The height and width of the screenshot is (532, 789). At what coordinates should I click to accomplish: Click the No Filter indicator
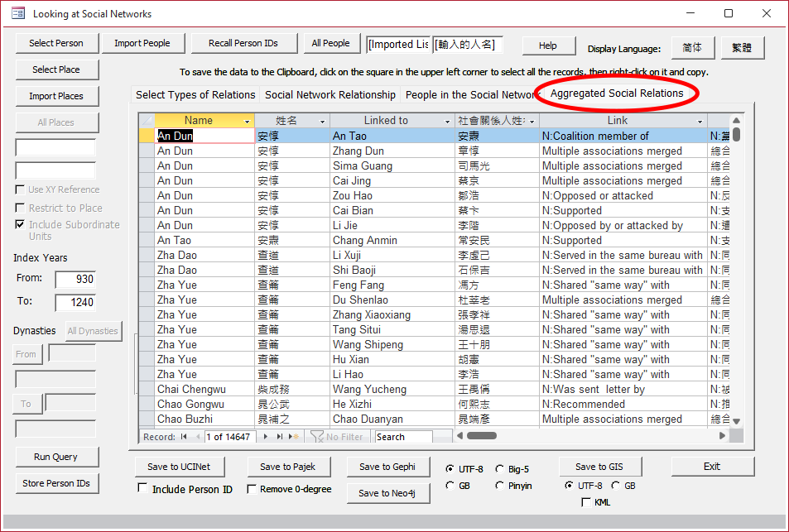[x=338, y=437]
